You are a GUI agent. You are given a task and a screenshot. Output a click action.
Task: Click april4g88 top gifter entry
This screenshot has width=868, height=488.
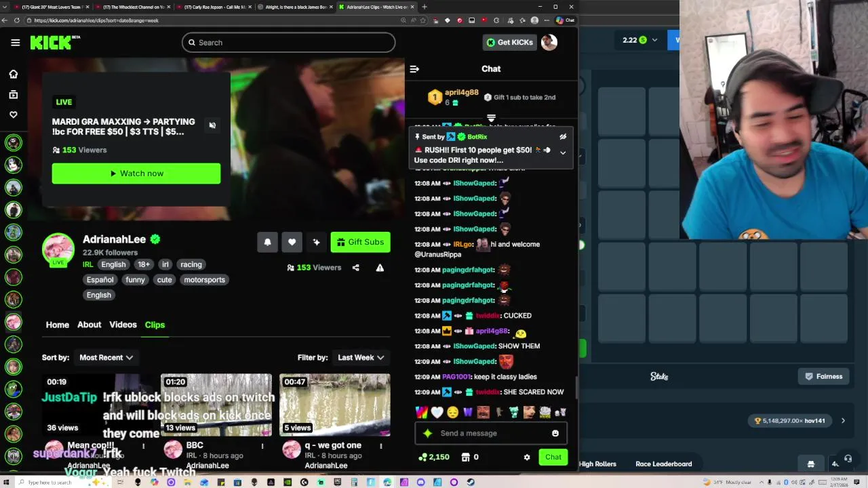(x=454, y=97)
